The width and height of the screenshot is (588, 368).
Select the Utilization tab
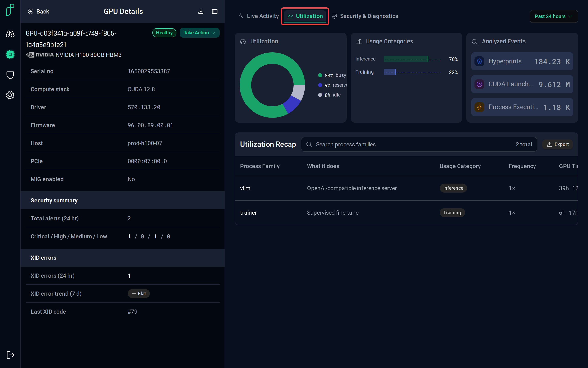click(x=305, y=16)
